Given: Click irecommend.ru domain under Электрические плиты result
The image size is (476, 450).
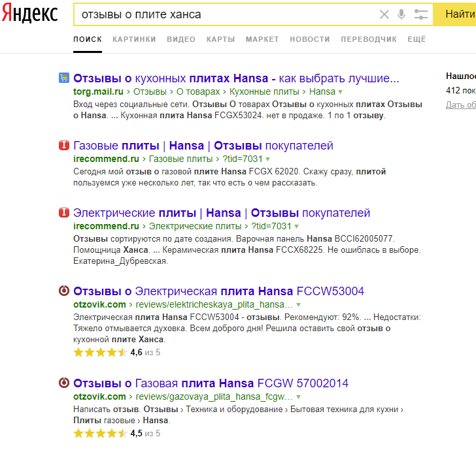Looking at the screenshot, I should (x=106, y=226).
